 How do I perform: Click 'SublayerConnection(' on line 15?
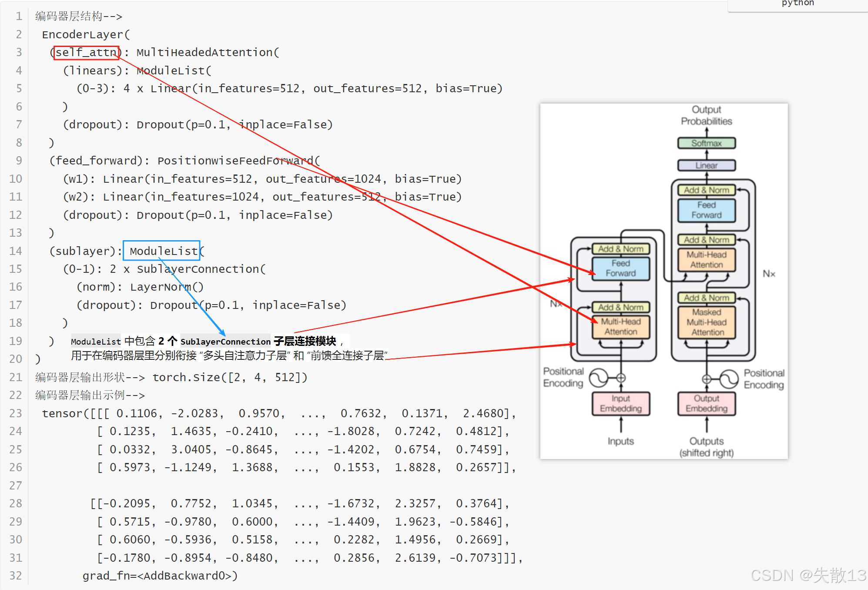[x=201, y=269]
